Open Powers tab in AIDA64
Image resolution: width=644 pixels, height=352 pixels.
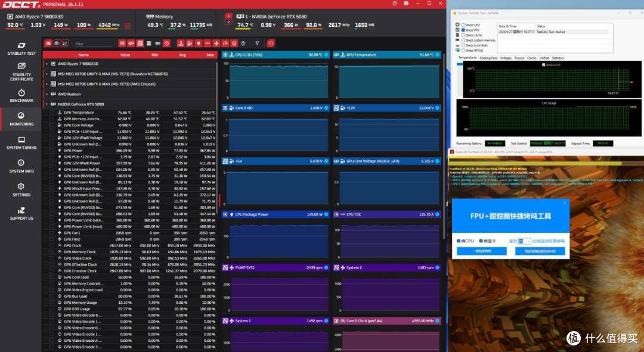click(519, 58)
